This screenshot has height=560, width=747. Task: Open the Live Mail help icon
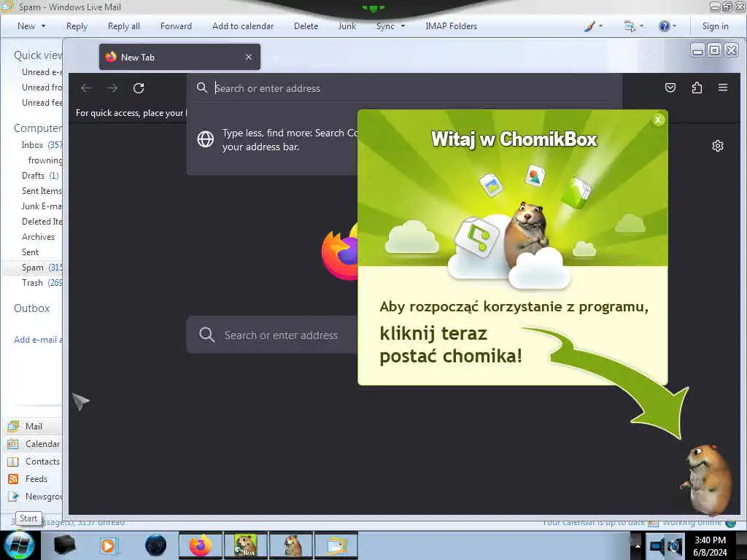664,26
